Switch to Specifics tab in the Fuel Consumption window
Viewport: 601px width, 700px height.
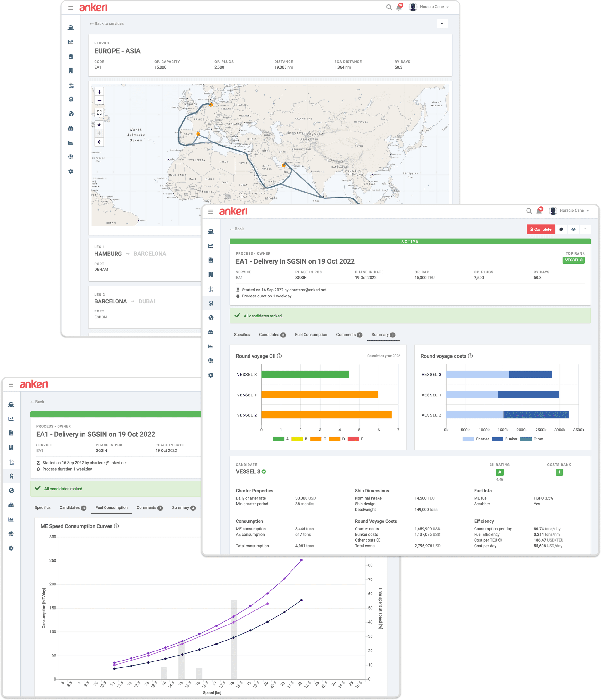coord(42,508)
